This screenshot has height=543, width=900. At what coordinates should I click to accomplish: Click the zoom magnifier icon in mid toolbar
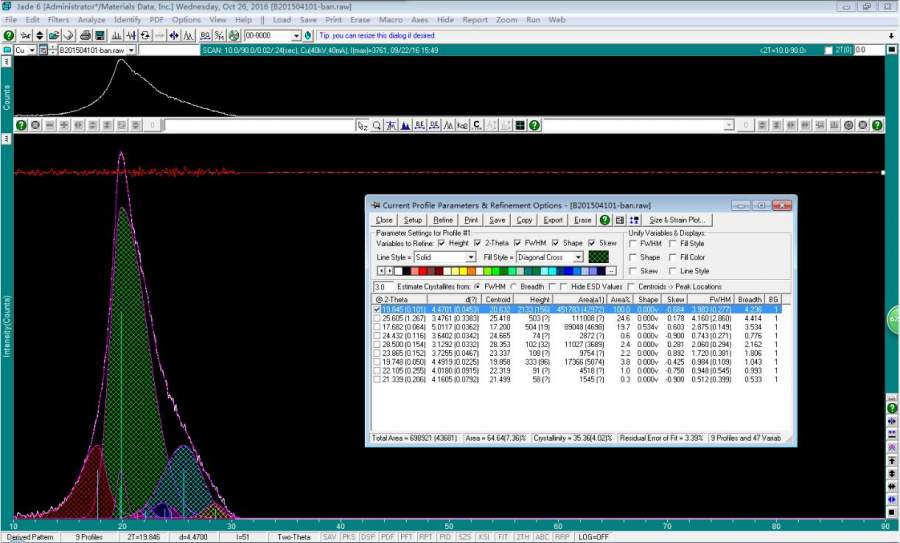click(x=377, y=125)
